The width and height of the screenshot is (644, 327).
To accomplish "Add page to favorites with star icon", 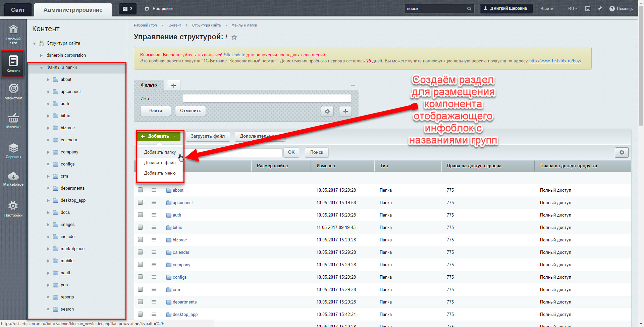I will click(x=234, y=37).
